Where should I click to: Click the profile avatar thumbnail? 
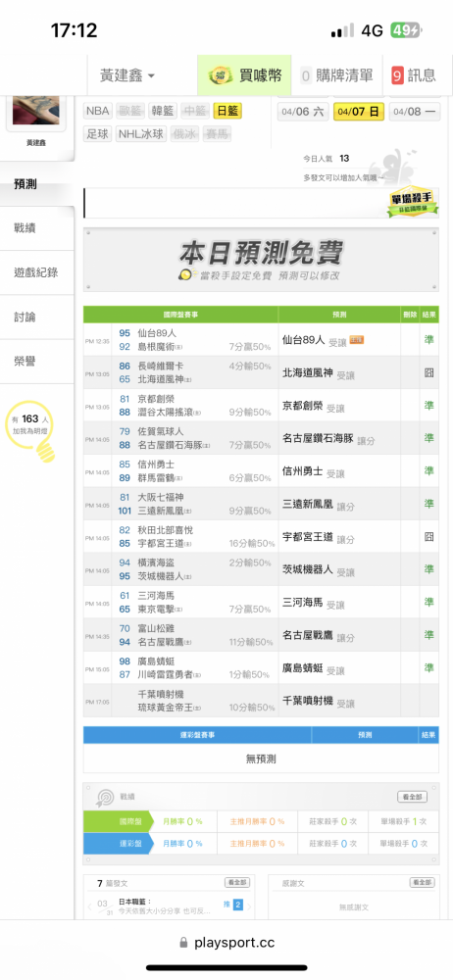[x=36, y=110]
